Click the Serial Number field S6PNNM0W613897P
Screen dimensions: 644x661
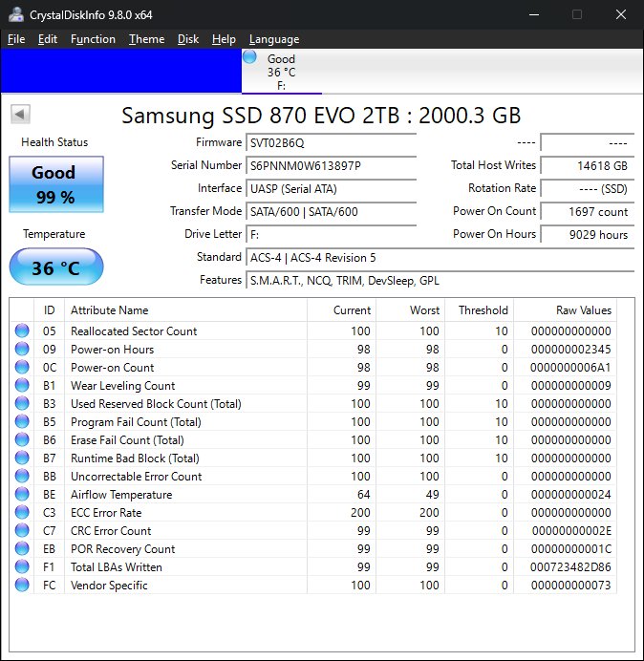(331, 165)
